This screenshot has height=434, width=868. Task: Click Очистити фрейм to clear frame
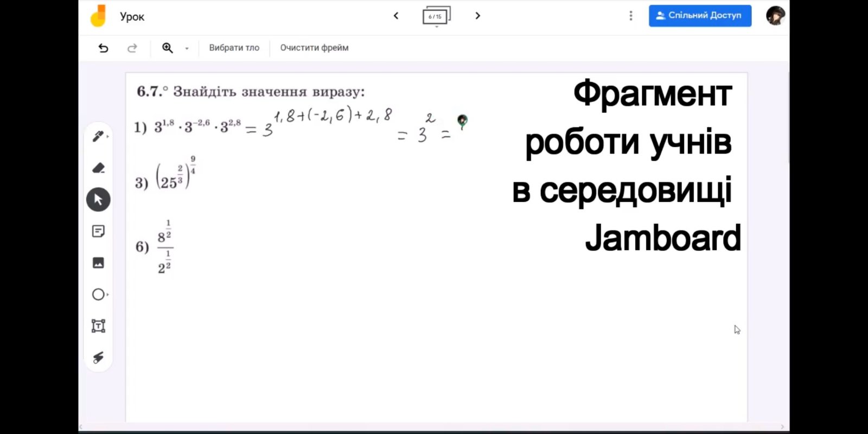click(x=314, y=48)
